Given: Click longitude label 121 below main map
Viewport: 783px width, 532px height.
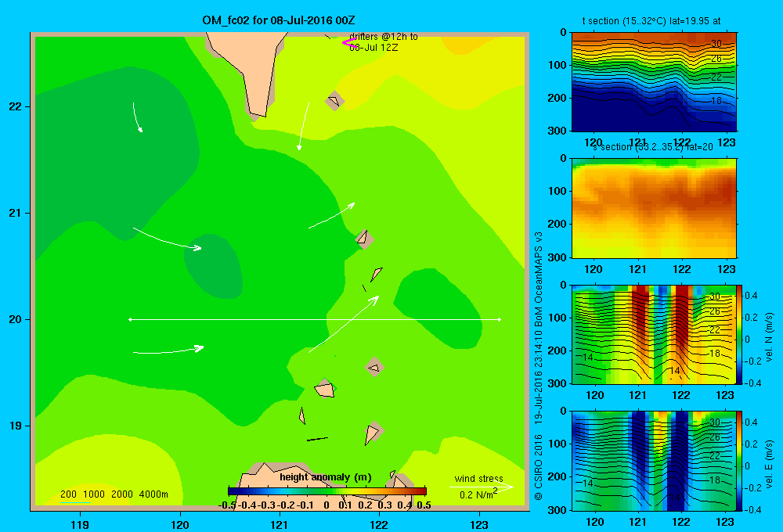Looking at the screenshot, I should point(280,525).
